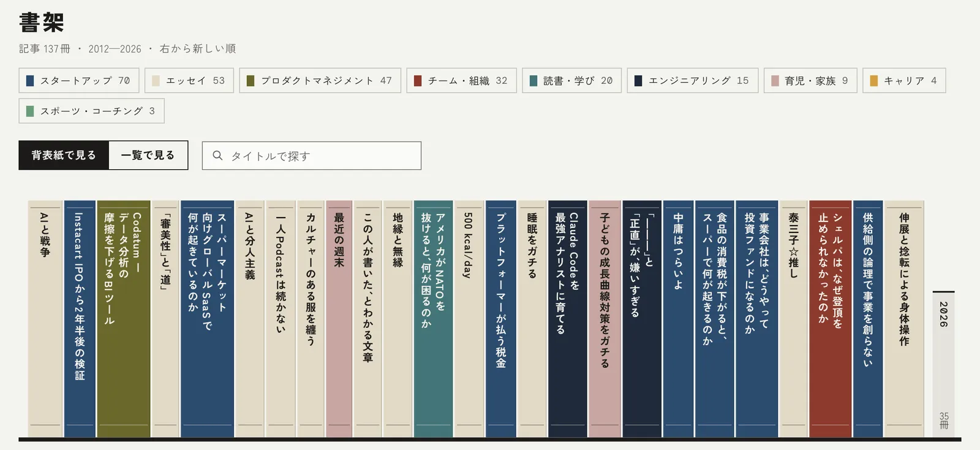Open the 睡眠をガチる spine
The image size is (980, 450).
coord(532,319)
